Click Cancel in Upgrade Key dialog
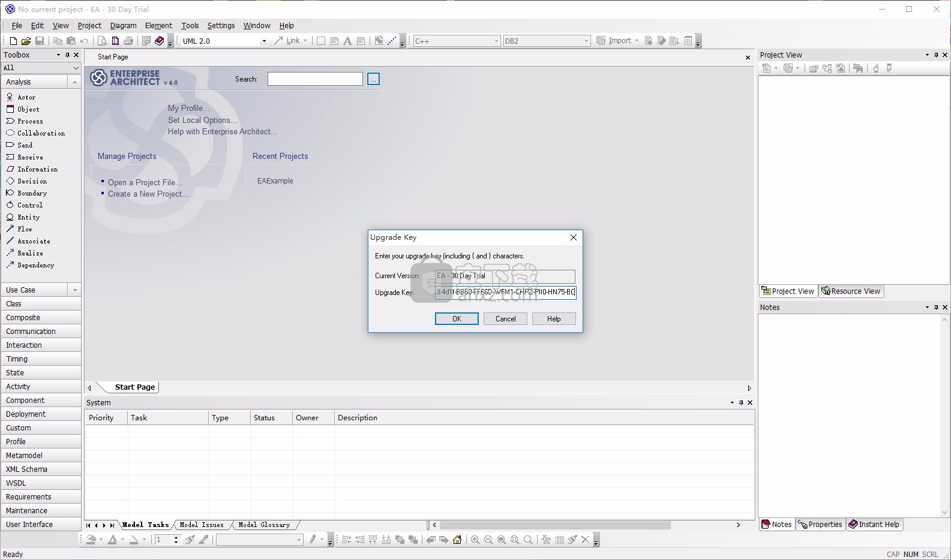The height and width of the screenshot is (560, 951). pyautogui.click(x=505, y=319)
